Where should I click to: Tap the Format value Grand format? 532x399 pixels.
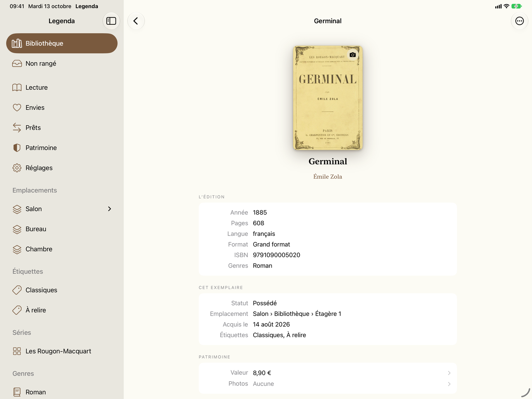(271, 244)
